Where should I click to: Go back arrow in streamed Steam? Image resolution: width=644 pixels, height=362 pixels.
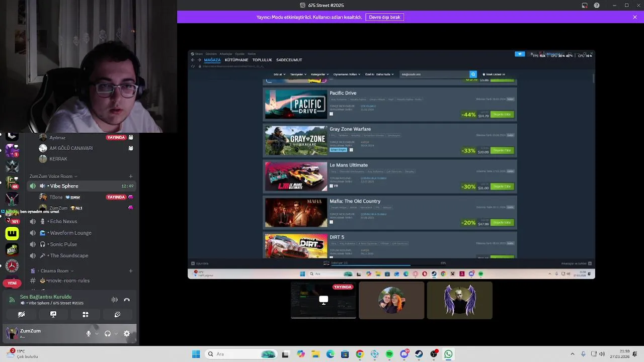click(x=193, y=60)
